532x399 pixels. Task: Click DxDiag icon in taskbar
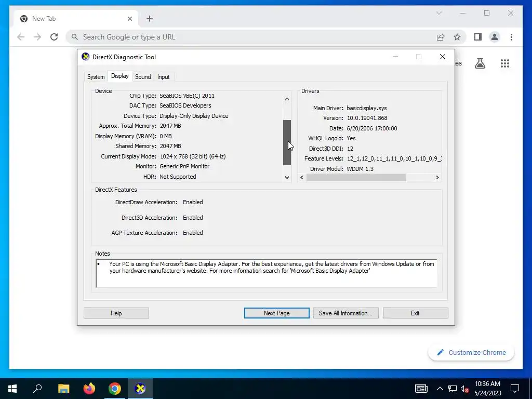(x=140, y=389)
